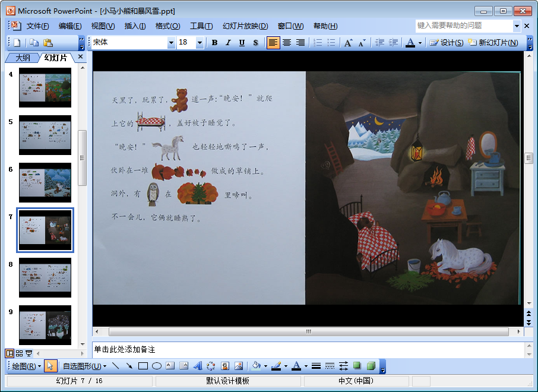Toggle the select objects pointer tool
538x392 pixels.
50,366
